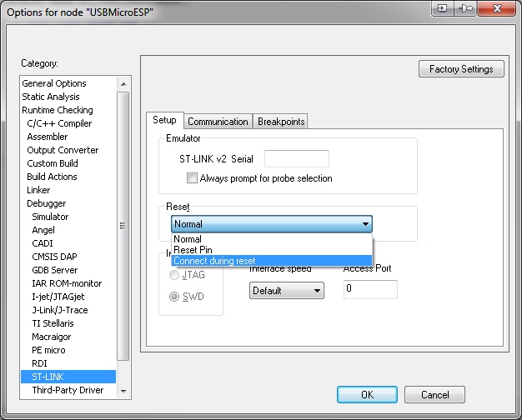Click the Cancel button
The width and height of the screenshot is (522, 420).
(x=434, y=395)
